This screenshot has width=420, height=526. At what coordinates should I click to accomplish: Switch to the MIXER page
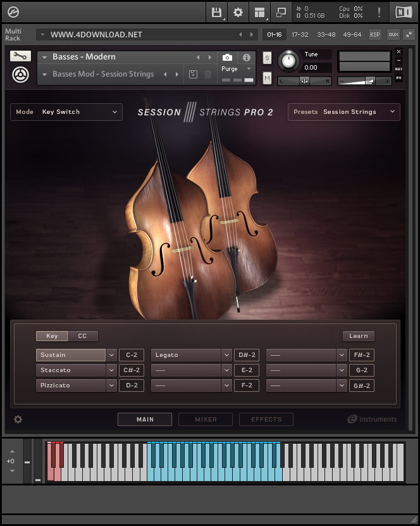206,419
